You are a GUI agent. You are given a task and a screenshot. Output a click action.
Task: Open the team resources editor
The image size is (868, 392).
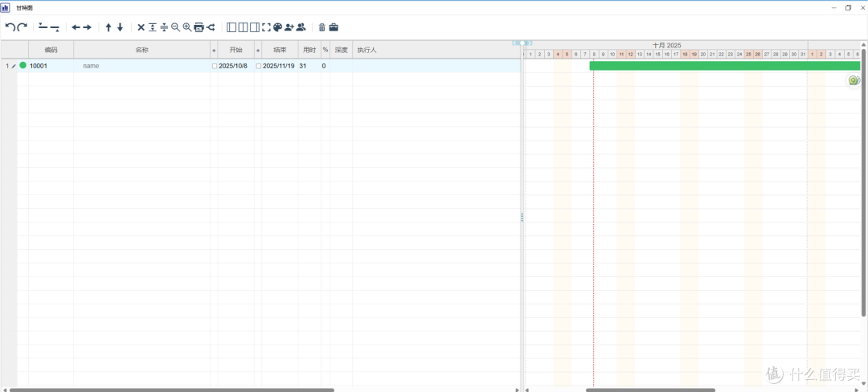(301, 27)
